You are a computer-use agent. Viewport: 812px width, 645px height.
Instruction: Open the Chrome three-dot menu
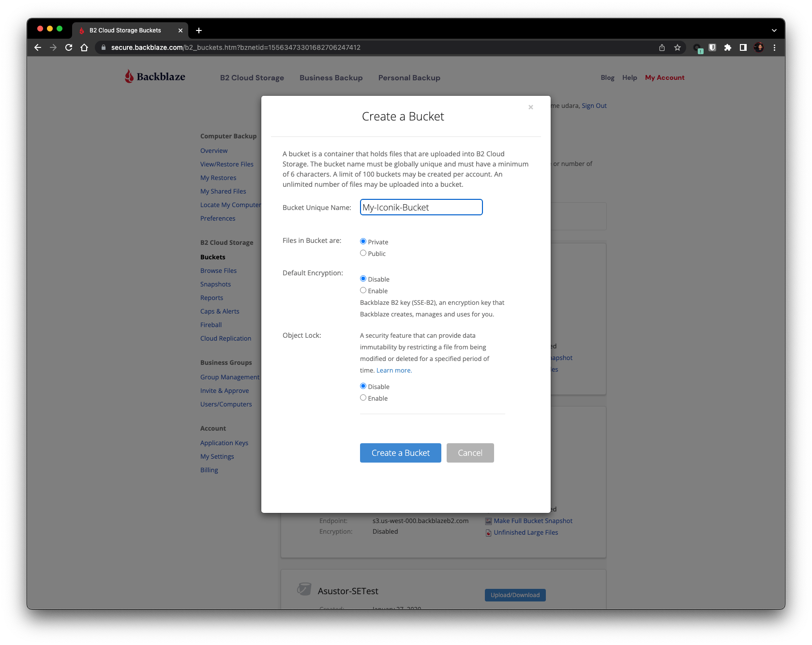click(774, 47)
